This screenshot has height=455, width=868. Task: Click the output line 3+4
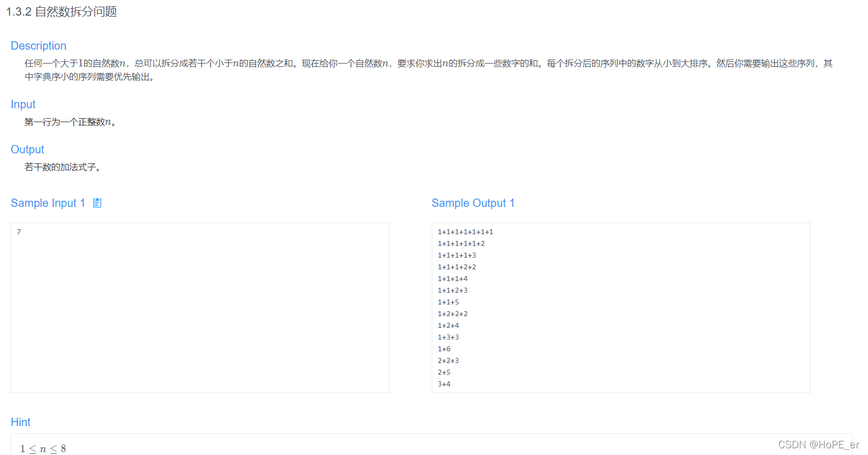click(x=444, y=384)
